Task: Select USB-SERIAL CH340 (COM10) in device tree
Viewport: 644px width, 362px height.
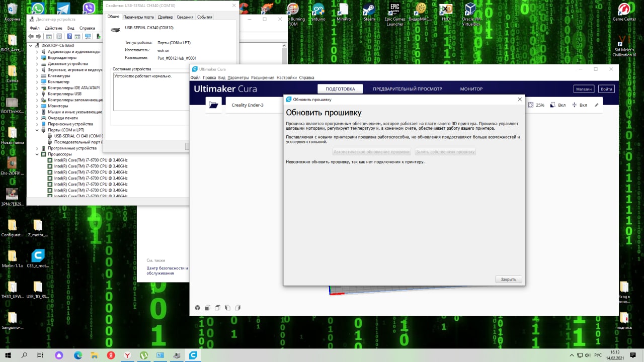Action: coord(78,136)
